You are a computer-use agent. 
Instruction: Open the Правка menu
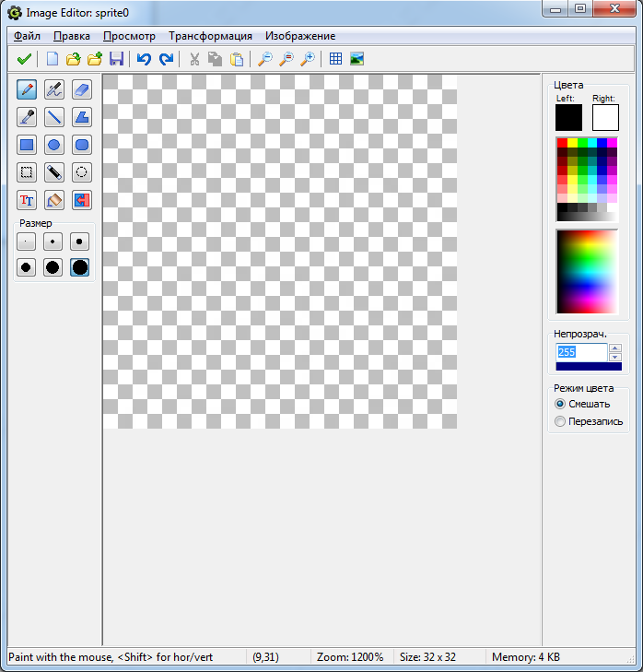click(72, 36)
